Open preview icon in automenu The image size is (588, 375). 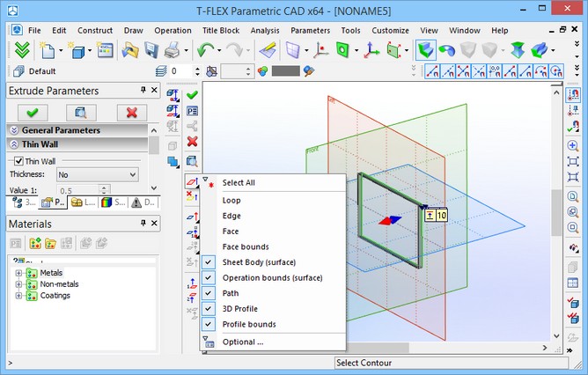[192, 161]
